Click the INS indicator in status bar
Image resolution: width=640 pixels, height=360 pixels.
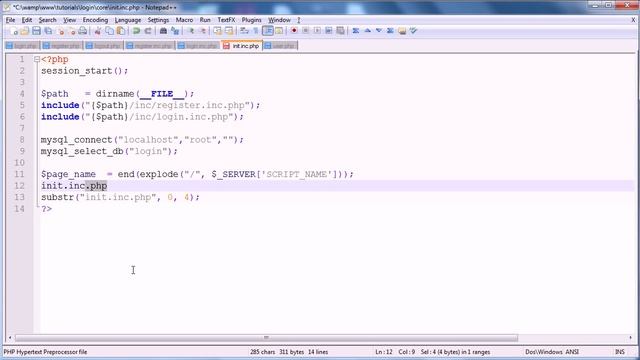pos(620,352)
